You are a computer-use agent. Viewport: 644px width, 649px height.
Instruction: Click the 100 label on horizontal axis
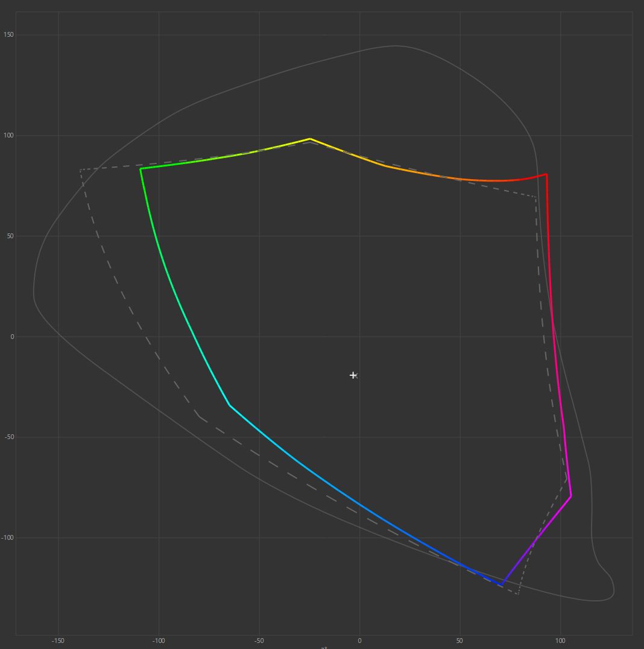point(560,641)
